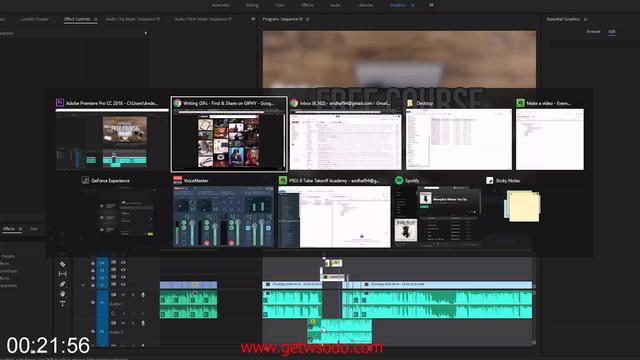This screenshot has height=360, width=640.
Task: Switch to the Color workspace
Action: pyautogui.click(x=280, y=5)
